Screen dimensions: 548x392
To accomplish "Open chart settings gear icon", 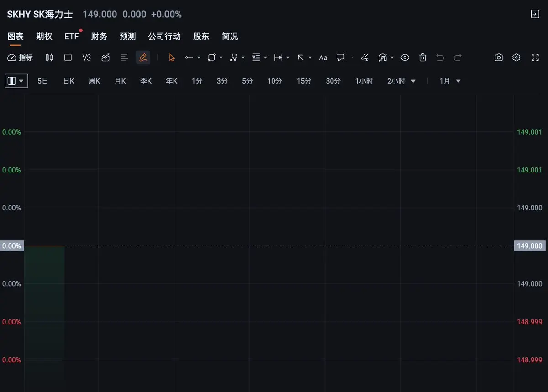I will pos(516,57).
